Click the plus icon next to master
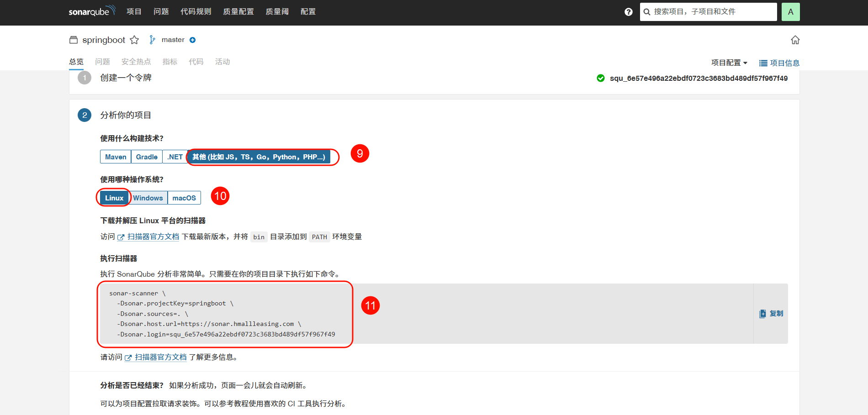Image resolution: width=868 pixels, height=415 pixels. pos(193,40)
